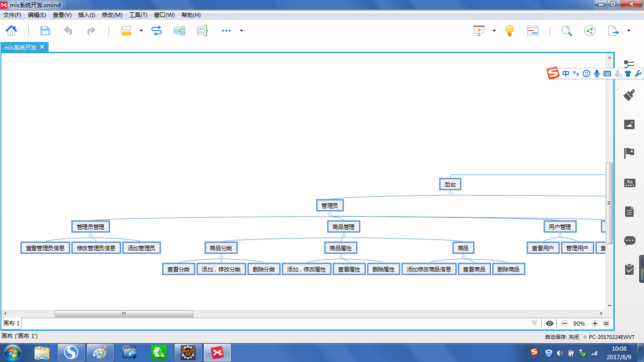
Task: Open the 文件(F) menu
Action: [12, 15]
